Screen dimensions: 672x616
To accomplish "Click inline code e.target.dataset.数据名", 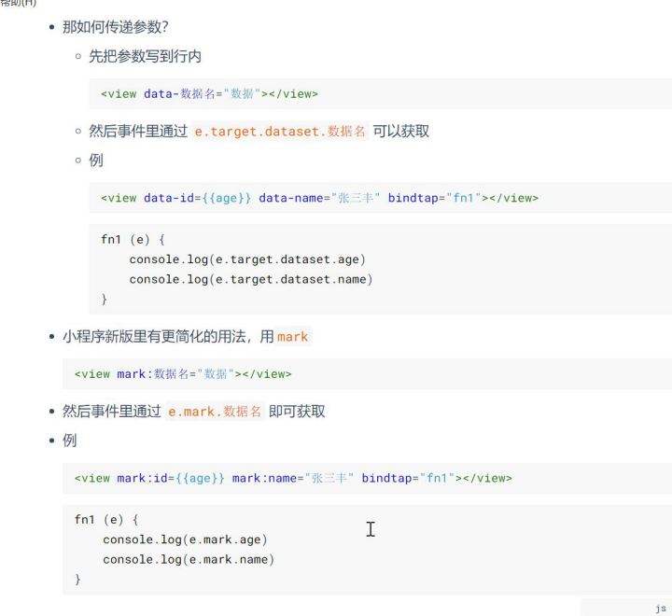I will (280, 132).
